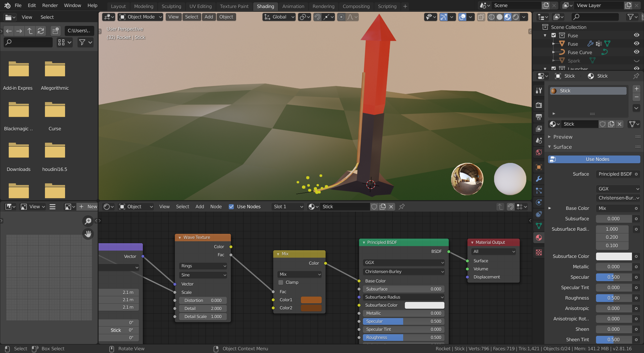Click Use Nodes button in Surface panel
This screenshot has width=644, height=353.
coord(594,159)
